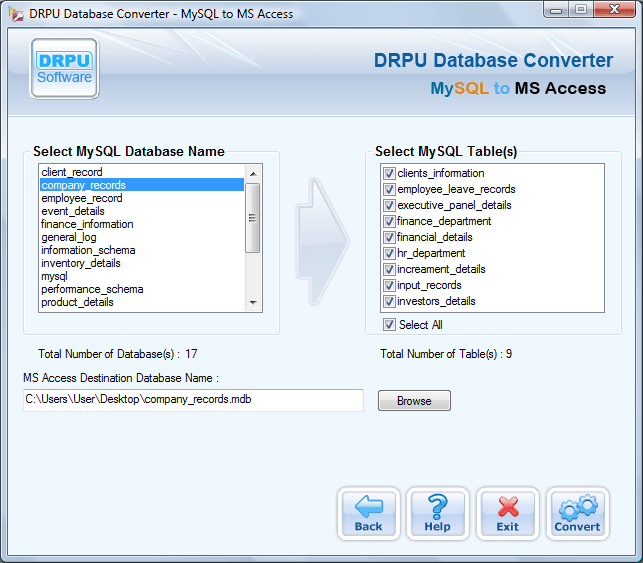Screen dimensions: 643x563
Task: Click the destination database path field
Action: click(x=193, y=400)
